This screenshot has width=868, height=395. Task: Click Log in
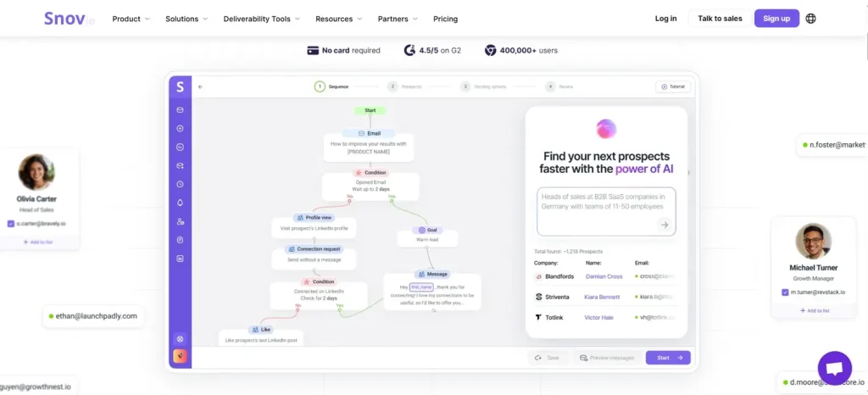[x=665, y=19]
